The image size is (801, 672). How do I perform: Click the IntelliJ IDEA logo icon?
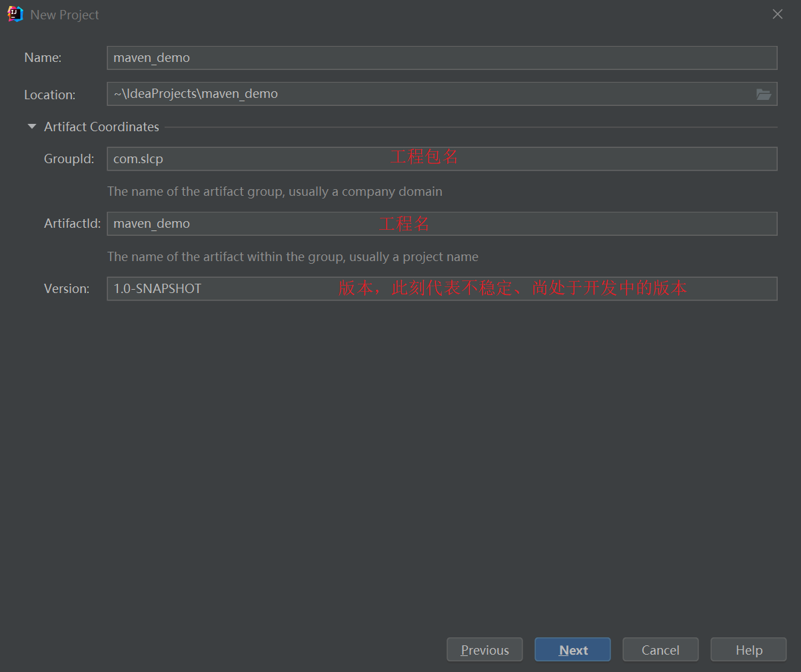(15, 14)
